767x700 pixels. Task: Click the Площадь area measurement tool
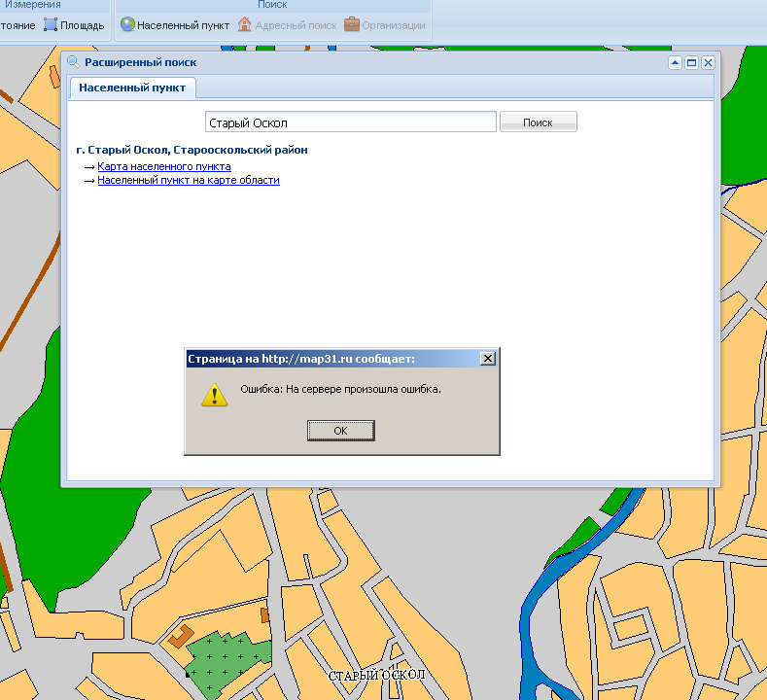74,25
